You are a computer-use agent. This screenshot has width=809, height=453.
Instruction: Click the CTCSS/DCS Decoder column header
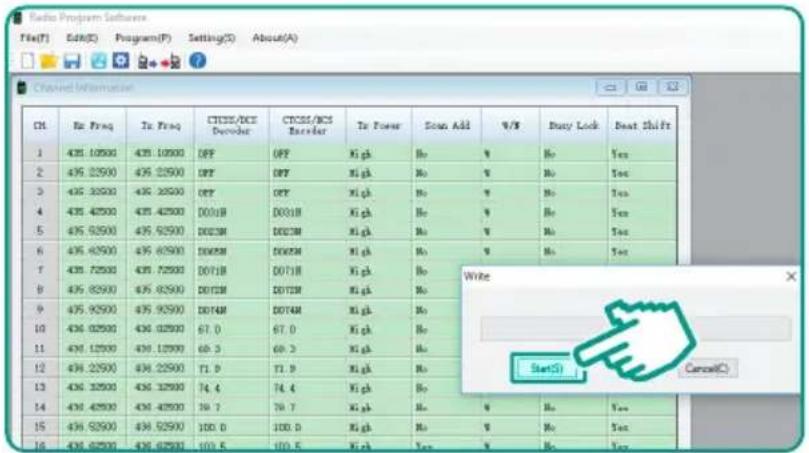[x=232, y=125]
